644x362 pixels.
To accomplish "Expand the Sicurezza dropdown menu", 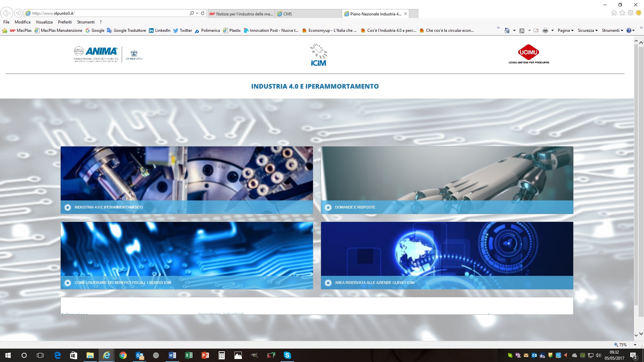I will tap(588, 31).
